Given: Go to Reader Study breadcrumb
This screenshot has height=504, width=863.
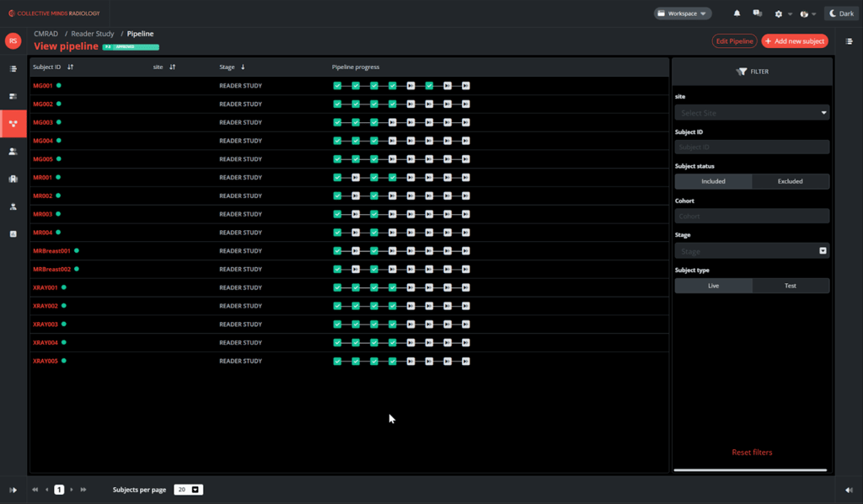Looking at the screenshot, I should (93, 34).
